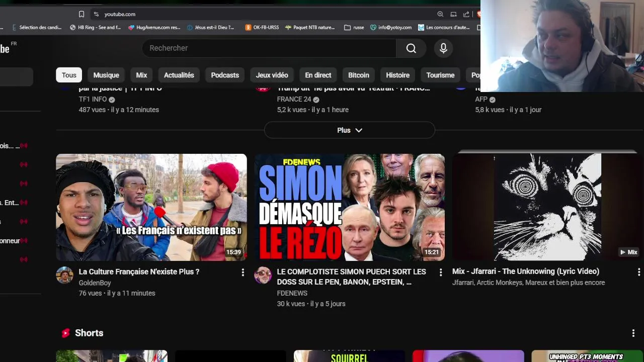This screenshot has width=644, height=362.
Task: Open live subscription 's. Ent...' in sidebar
Action: tap(14, 203)
